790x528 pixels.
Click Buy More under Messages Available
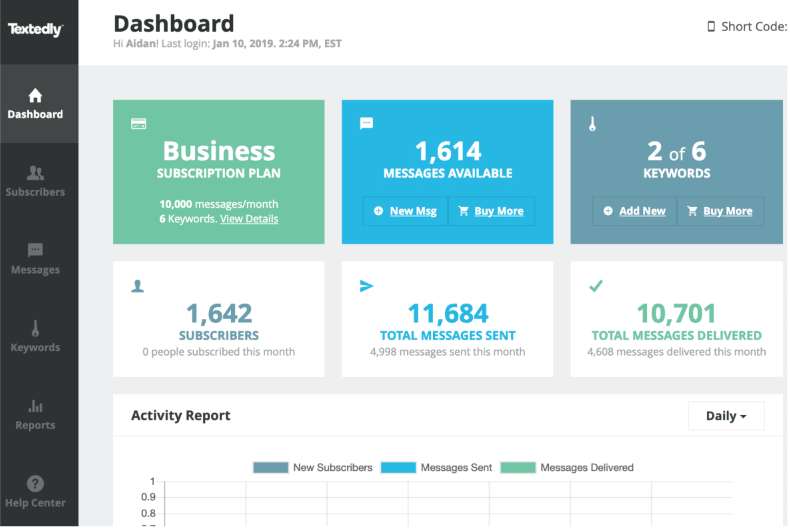(491, 211)
